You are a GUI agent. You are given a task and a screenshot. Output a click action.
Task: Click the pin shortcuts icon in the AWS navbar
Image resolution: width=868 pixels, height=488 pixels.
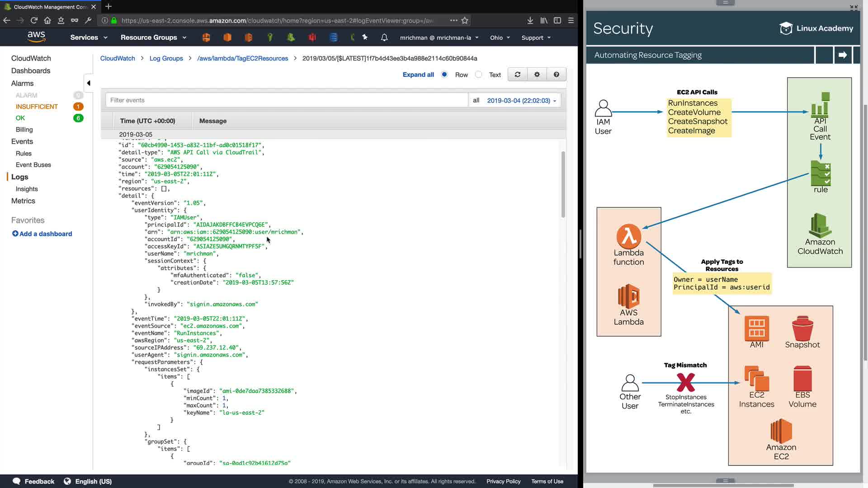[365, 38]
